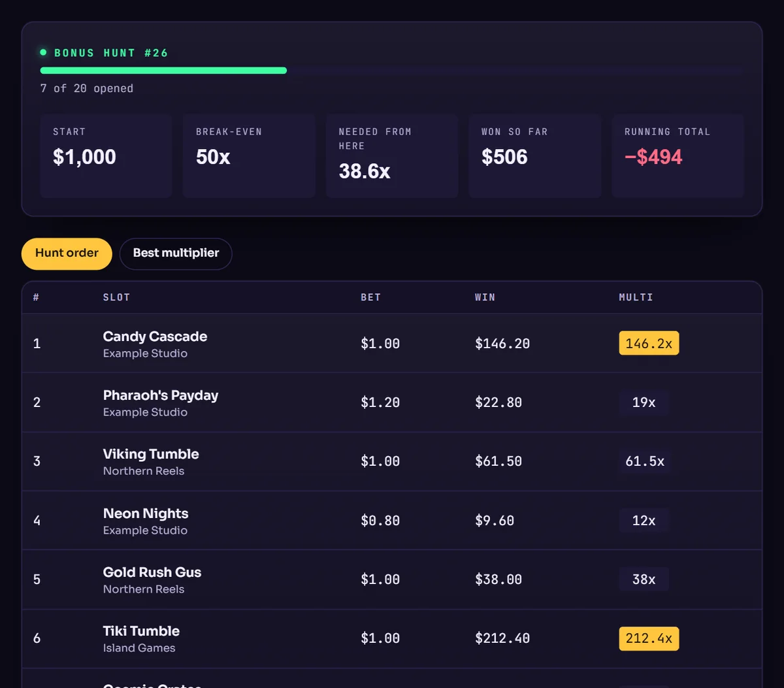Click Island Games studio label
784x688 pixels.
[139, 648]
